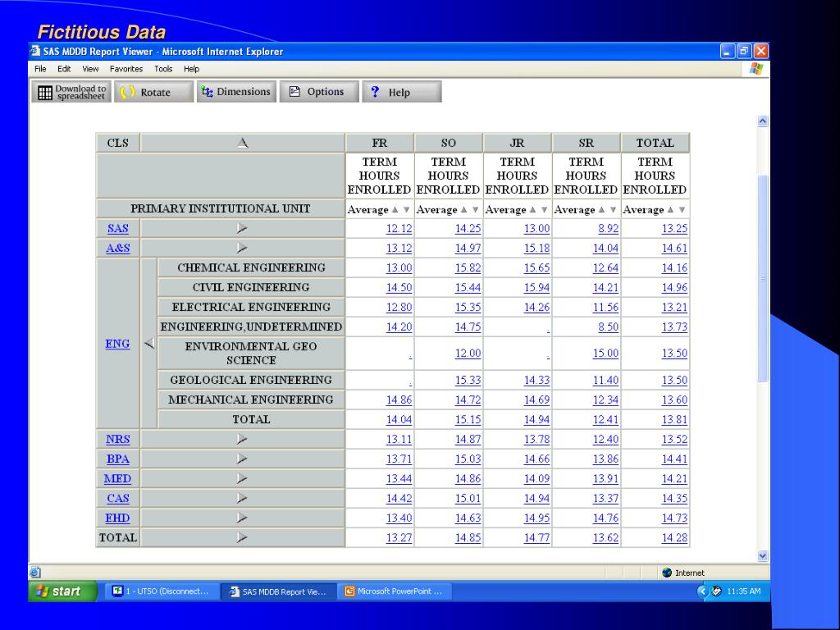Click the scrollbar down arrow
Screen dimensions: 840x630
click(x=764, y=556)
